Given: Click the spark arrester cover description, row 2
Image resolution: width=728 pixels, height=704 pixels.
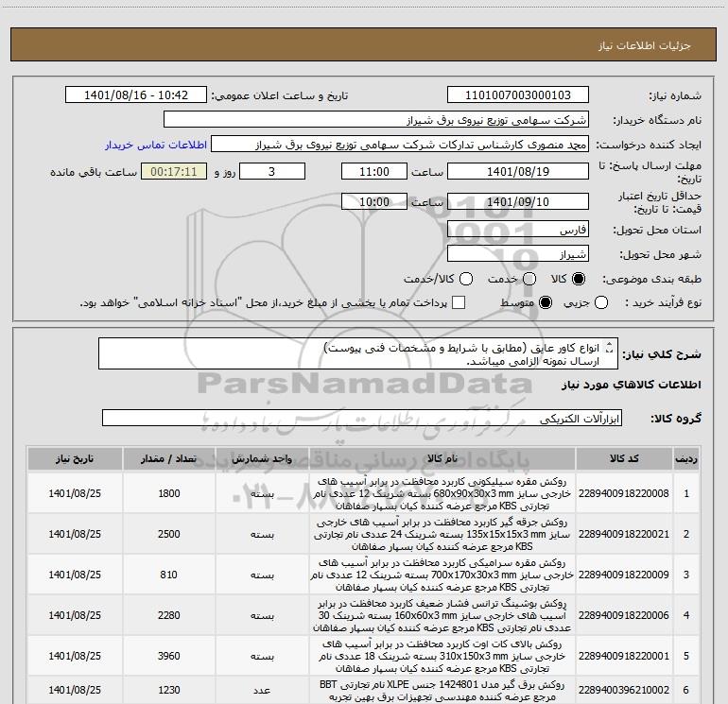Looking at the screenshot, I should point(442,534).
